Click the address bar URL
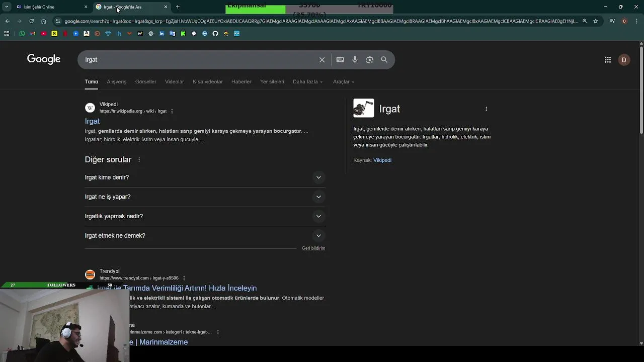This screenshot has height=362, width=644. (x=320, y=21)
